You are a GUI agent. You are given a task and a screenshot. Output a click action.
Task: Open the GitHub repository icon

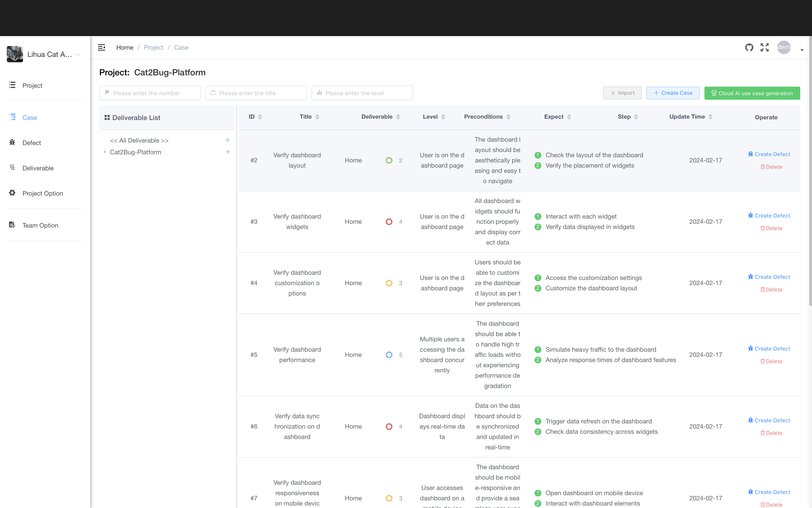click(749, 47)
